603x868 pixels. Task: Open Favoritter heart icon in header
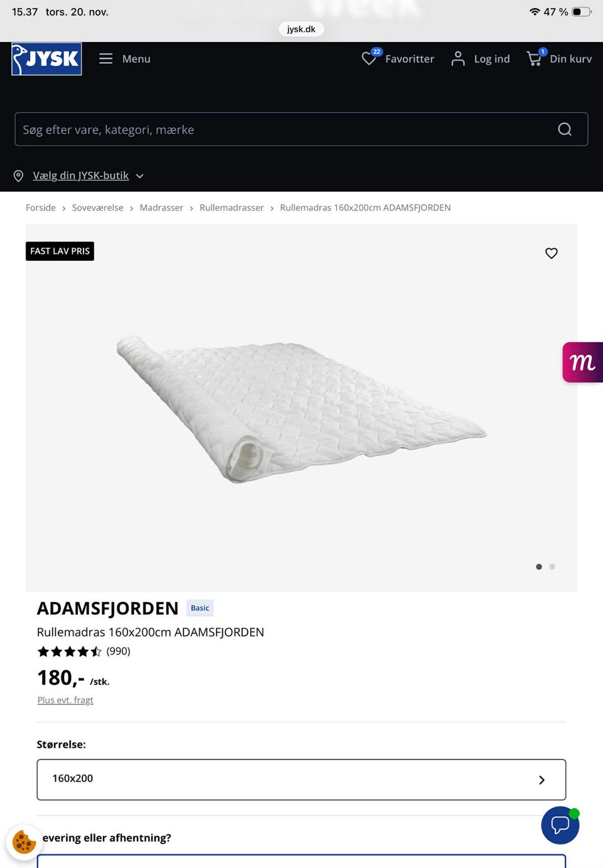tap(369, 58)
